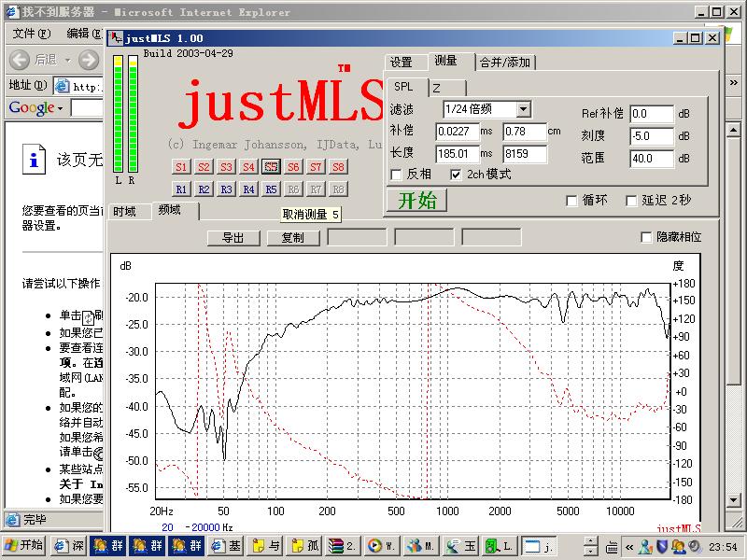
Task: Click the 20 -20000 Hz frequency range text
Action: 197,527
